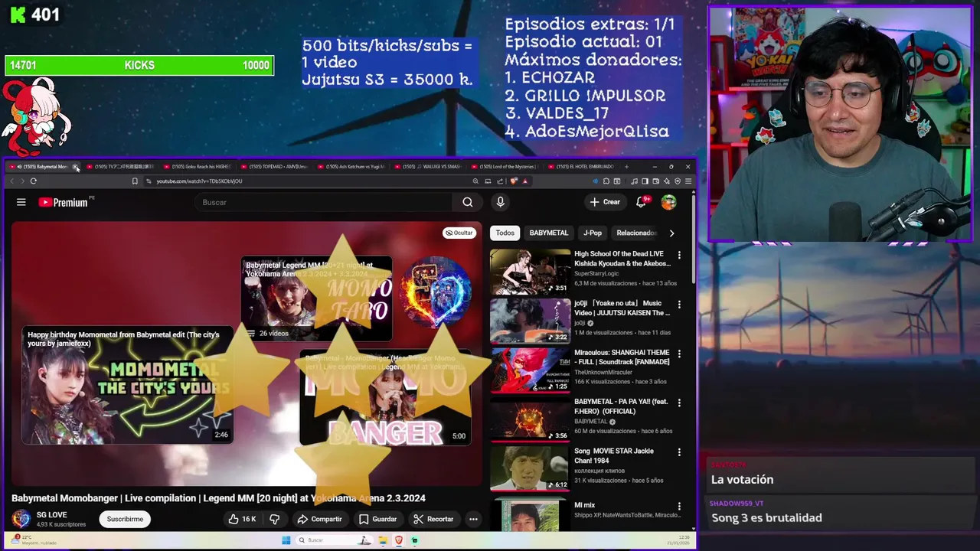980x551 pixels.
Task: Open SG LOVE channel avatar
Action: [21, 519]
